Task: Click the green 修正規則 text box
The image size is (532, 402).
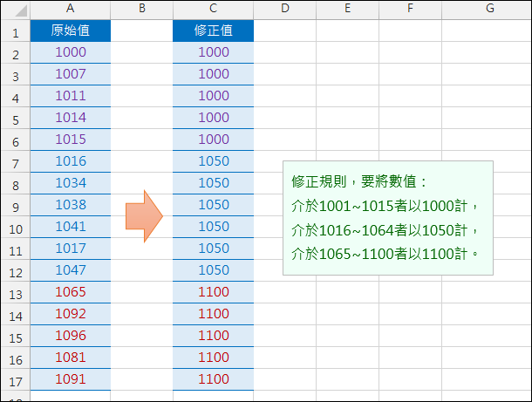Action: coord(388,218)
